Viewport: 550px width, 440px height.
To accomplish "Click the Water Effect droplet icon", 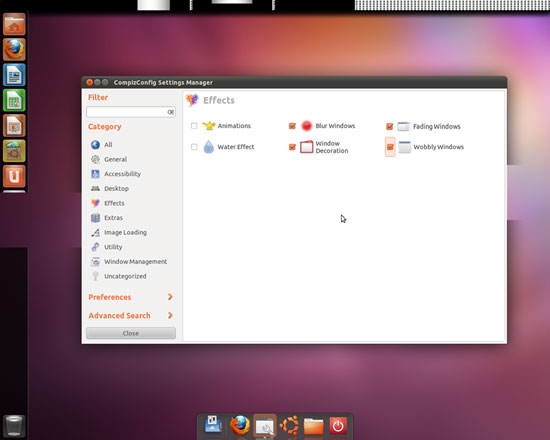I will point(209,147).
